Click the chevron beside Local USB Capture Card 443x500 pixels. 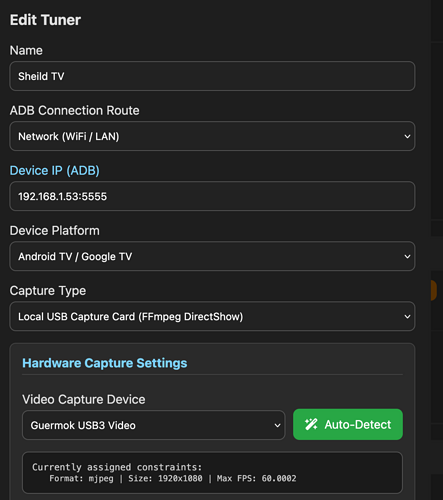[407, 316]
